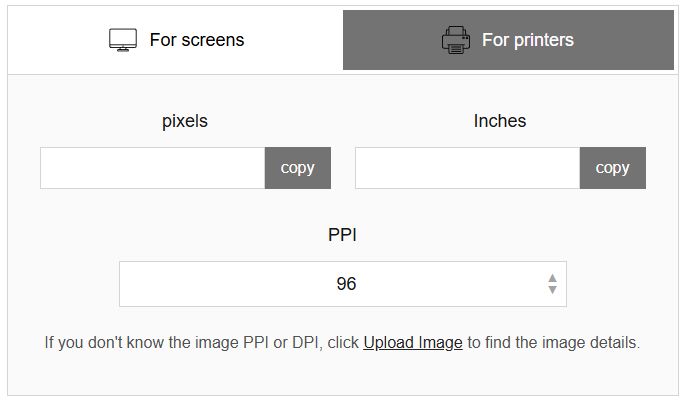
Task: Click the For printers text label
Action: pyautogui.click(x=528, y=40)
